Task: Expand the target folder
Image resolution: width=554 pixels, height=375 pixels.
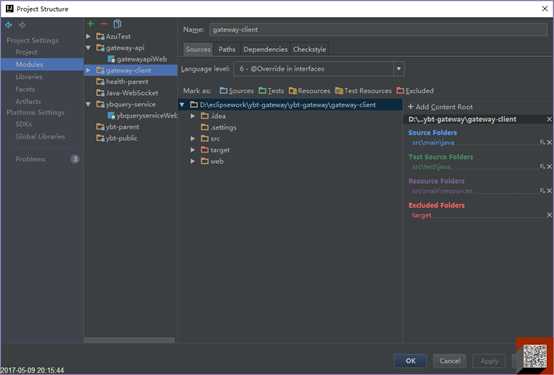Action: point(193,150)
